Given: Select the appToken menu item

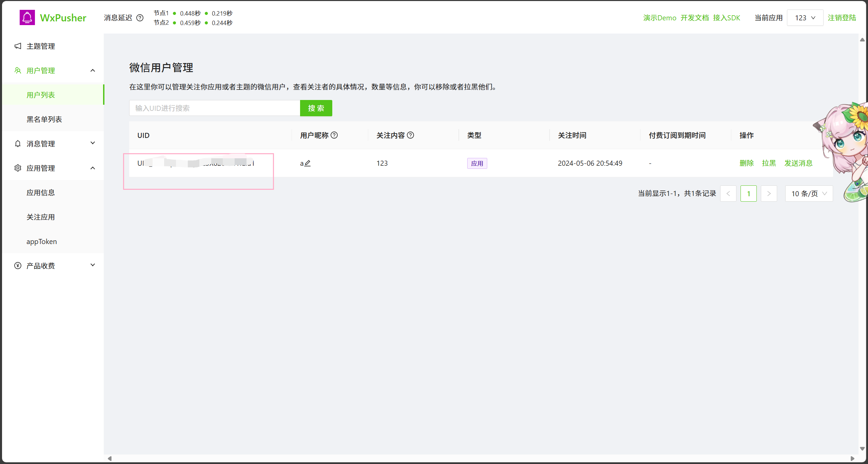Looking at the screenshot, I should point(42,242).
